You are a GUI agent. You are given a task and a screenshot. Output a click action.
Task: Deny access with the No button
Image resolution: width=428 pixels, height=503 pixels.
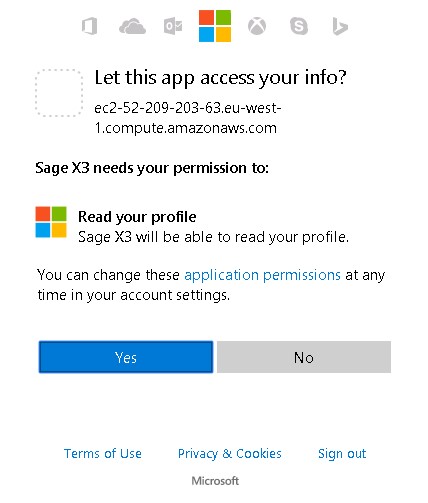click(x=304, y=357)
